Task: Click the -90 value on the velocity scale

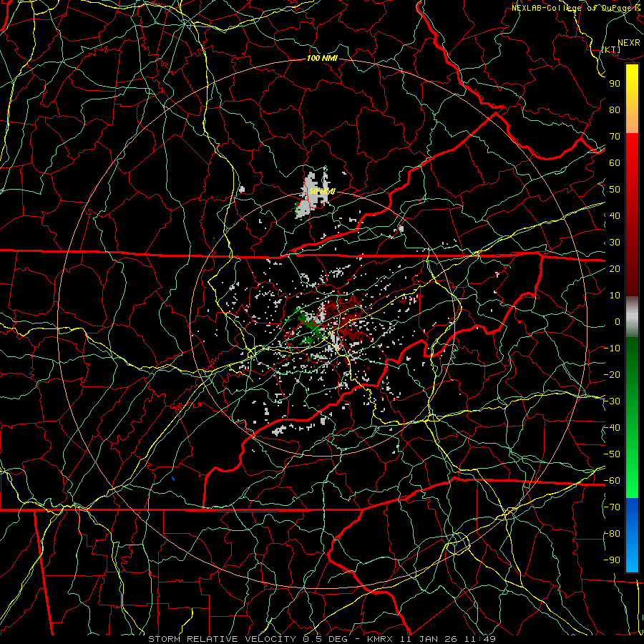Action: tap(612, 560)
